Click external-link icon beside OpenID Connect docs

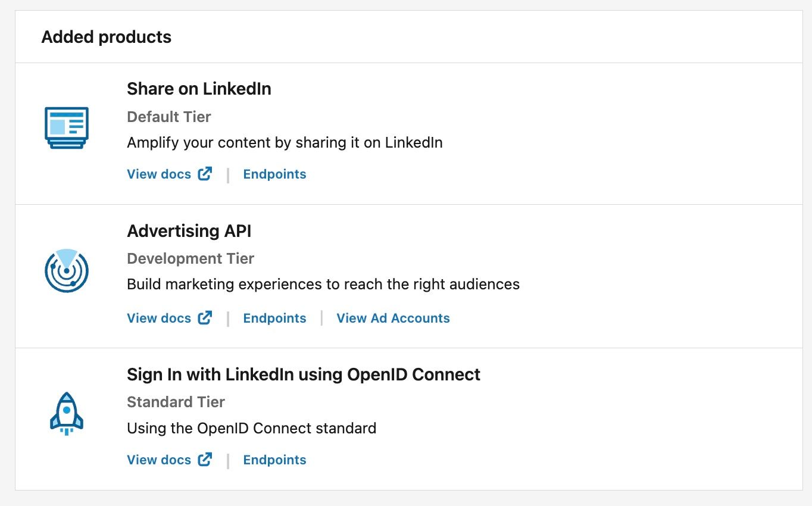[205, 460]
